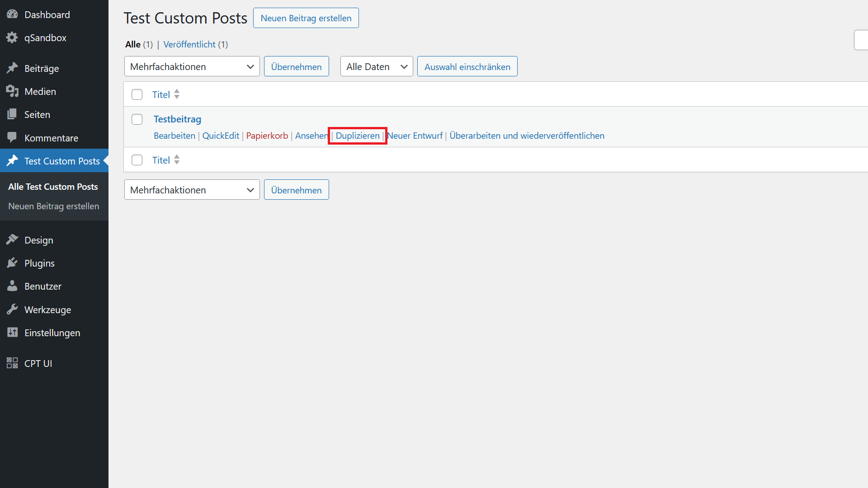868x488 pixels.
Task: Click the Plugins plug icon
Action: [12, 263]
